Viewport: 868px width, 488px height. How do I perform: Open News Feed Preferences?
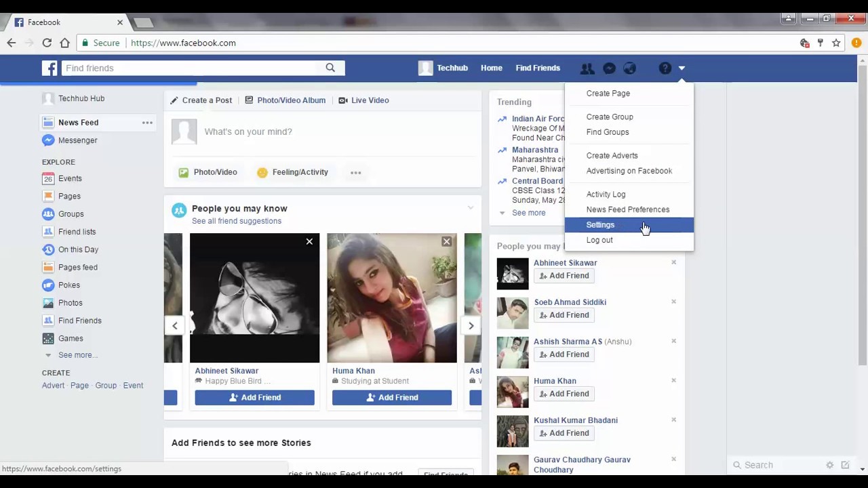[629, 209]
